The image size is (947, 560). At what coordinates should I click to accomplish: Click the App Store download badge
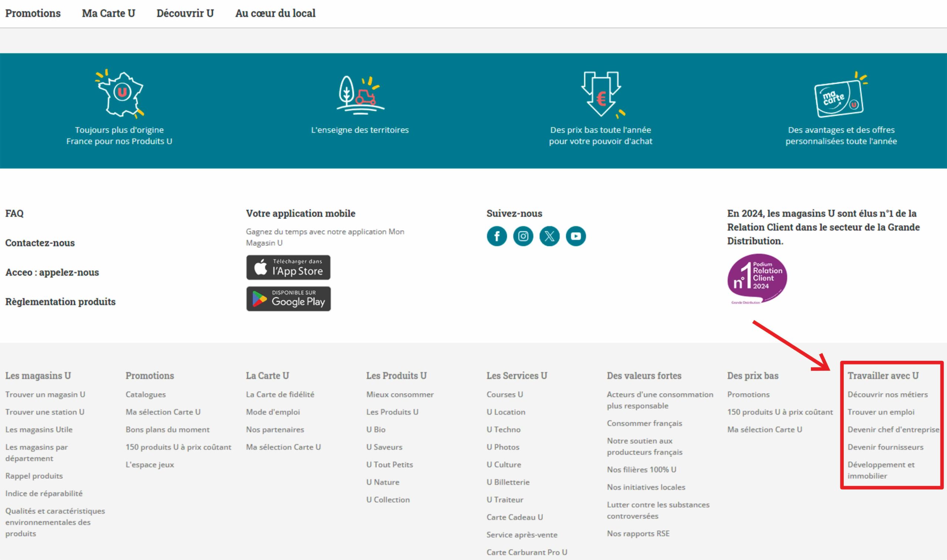pos(288,268)
